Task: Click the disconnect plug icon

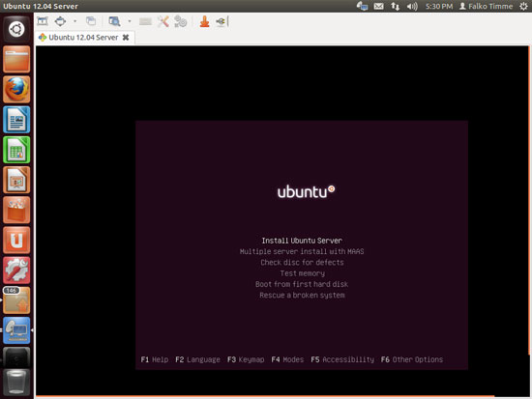Action: point(222,21)
